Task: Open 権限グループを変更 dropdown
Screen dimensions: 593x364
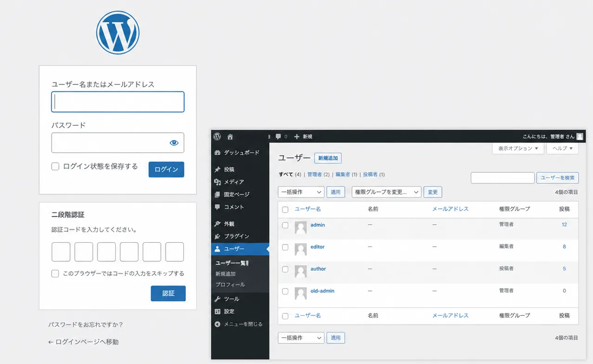Action: (386, 192)
